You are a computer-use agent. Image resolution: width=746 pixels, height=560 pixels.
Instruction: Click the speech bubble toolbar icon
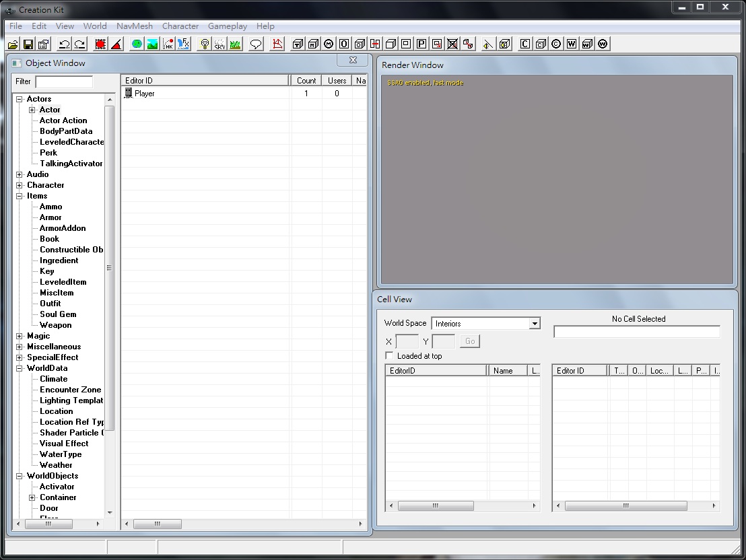(x=256, y=44)
